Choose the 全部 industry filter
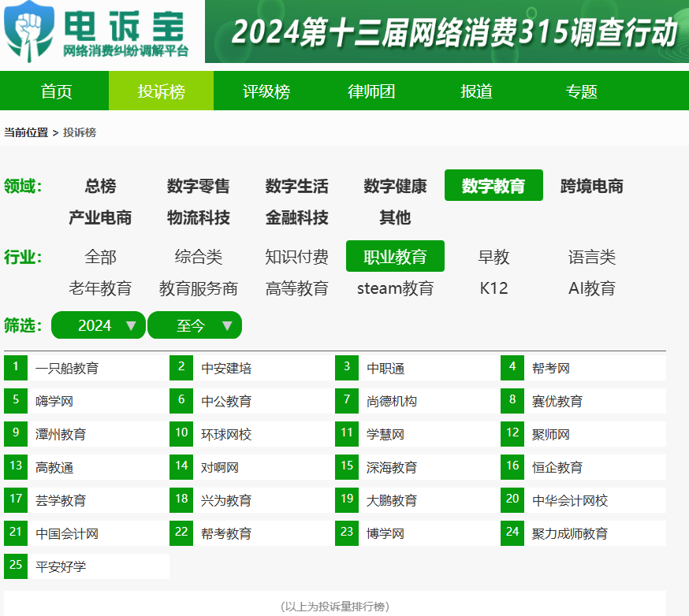 click(100, 257)
